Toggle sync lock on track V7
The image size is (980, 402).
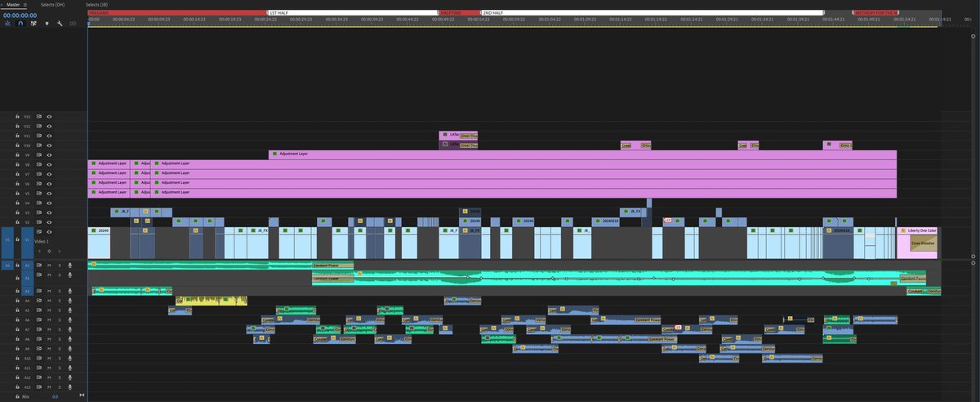[x=38, y=174]
